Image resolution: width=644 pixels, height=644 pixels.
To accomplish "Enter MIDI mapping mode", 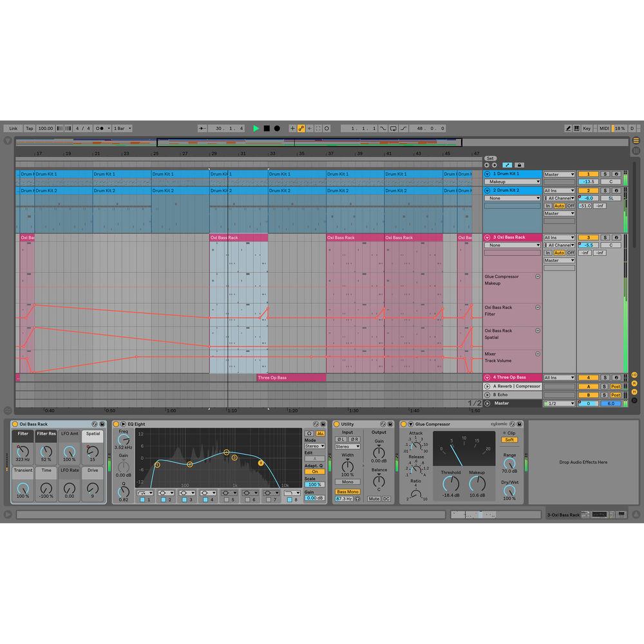I will point(604,128).
